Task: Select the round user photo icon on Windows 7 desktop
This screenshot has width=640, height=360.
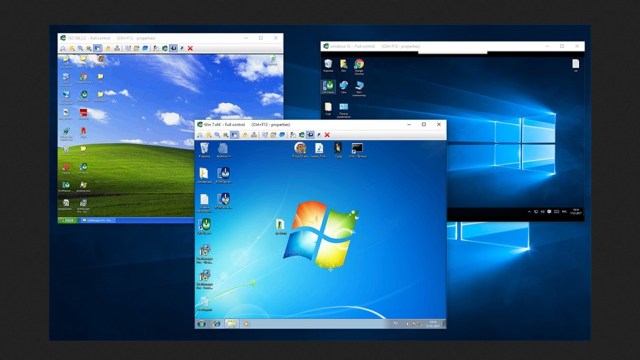Action: [x=300, y=149]
